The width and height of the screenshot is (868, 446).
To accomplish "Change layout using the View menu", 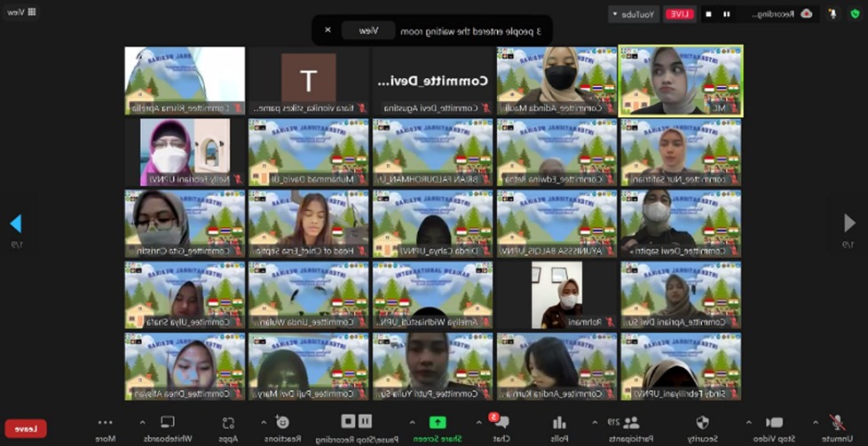I will pos(20,12).
